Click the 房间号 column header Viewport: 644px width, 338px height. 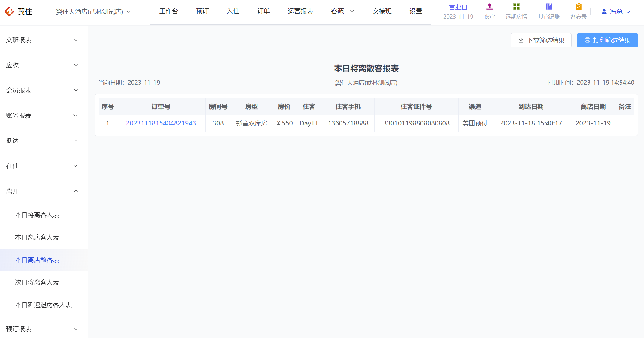click(x=218, y=107)
